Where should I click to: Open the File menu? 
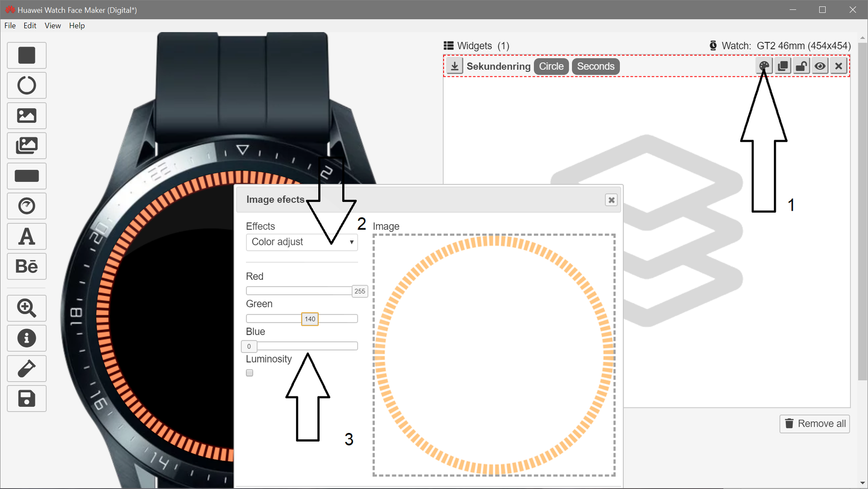(10, 26)
